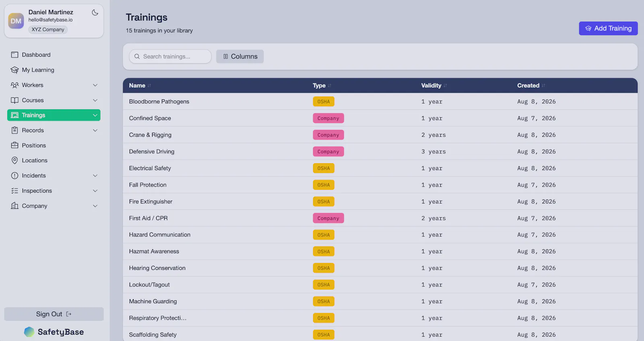
Task: Click the Locations pin icon
Action: pos(15,160)
